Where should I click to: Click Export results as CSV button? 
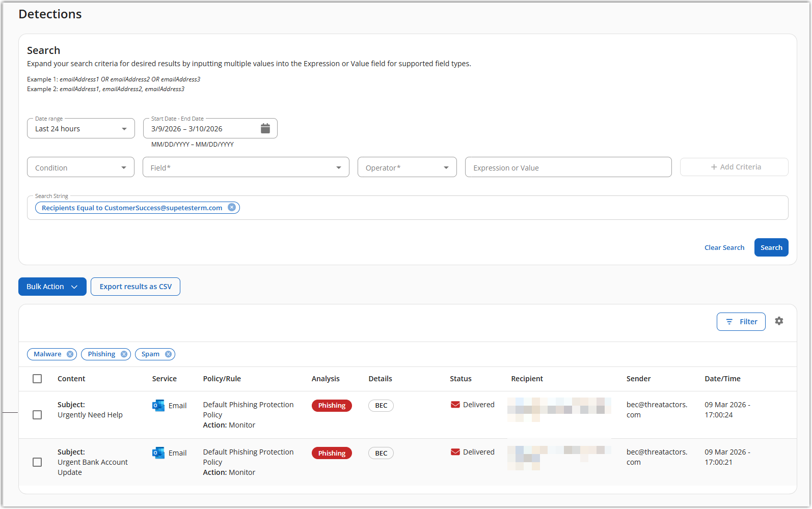point(136,287)
